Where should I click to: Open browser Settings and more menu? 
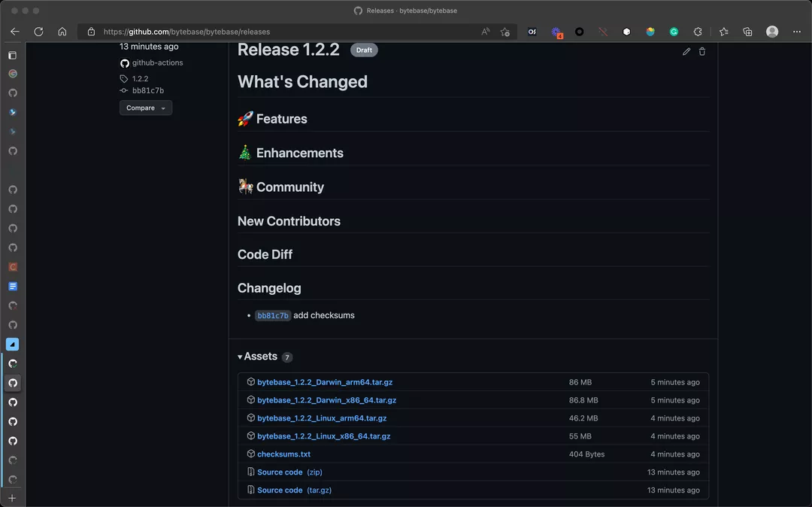797,32
